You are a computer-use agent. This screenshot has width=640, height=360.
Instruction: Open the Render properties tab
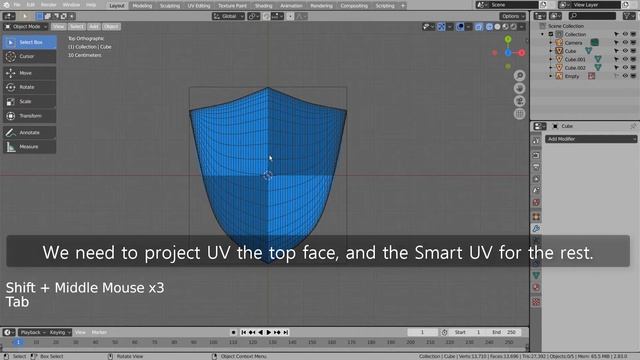point(536,156)
